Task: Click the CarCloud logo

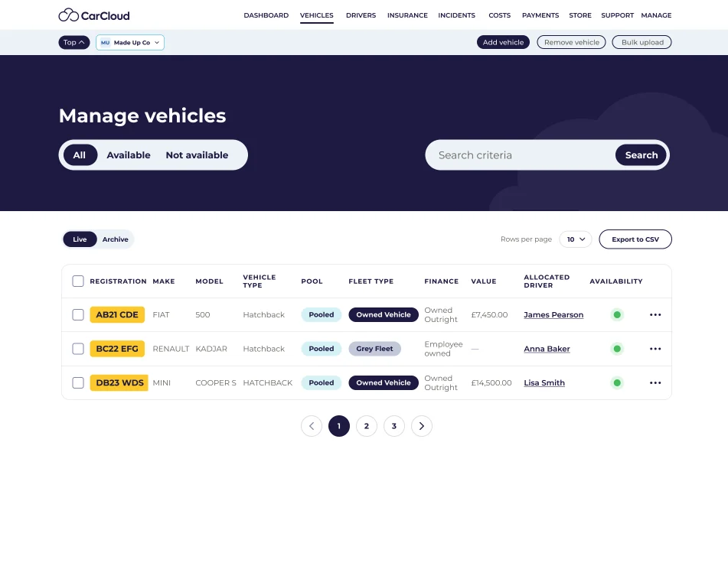Action: pos(94,15)
